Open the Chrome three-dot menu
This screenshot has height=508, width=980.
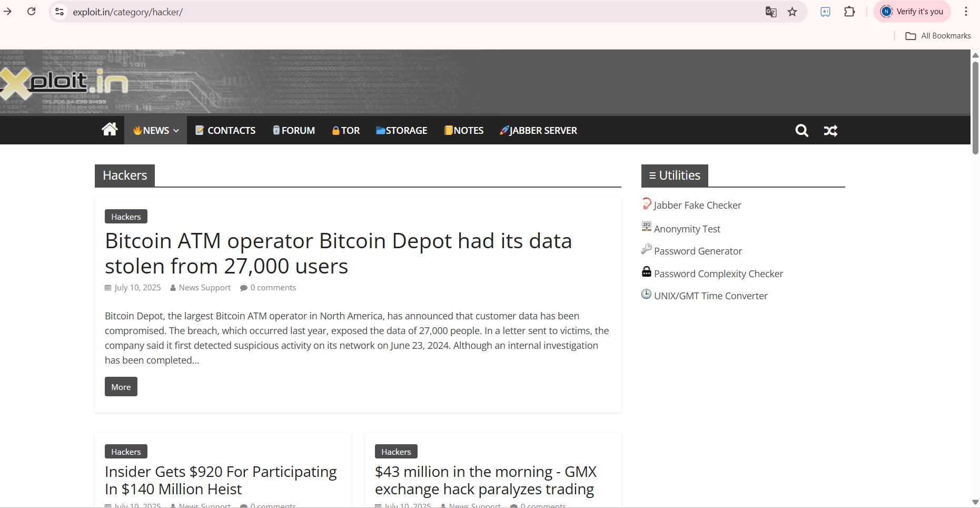[966, 12]
